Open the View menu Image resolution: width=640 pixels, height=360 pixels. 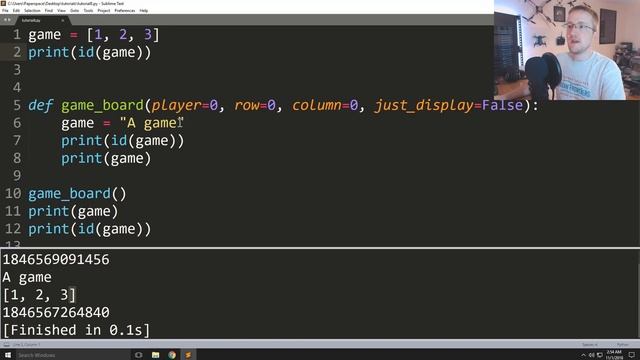(x=61, y=11)
